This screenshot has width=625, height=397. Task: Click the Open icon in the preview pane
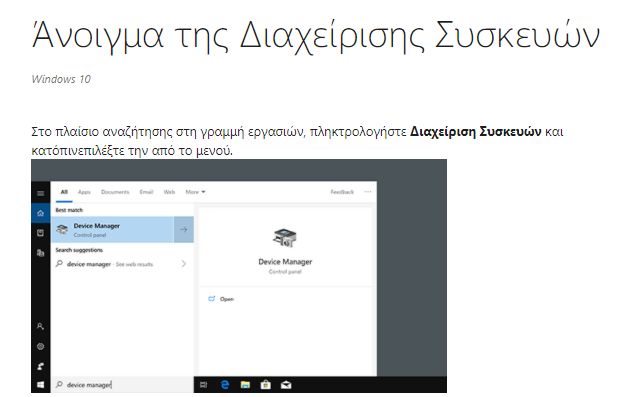pos(211,299)
